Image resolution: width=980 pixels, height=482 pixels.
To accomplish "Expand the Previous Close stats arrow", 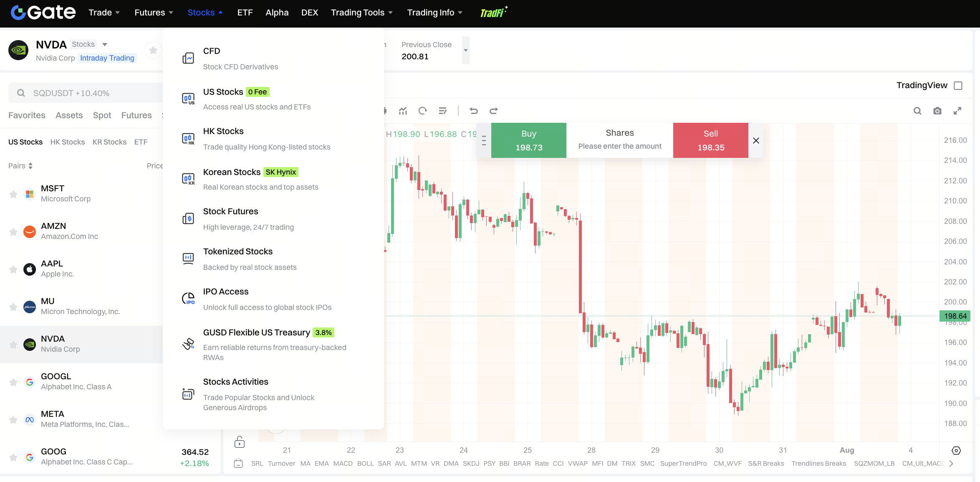I will (466, 50).
